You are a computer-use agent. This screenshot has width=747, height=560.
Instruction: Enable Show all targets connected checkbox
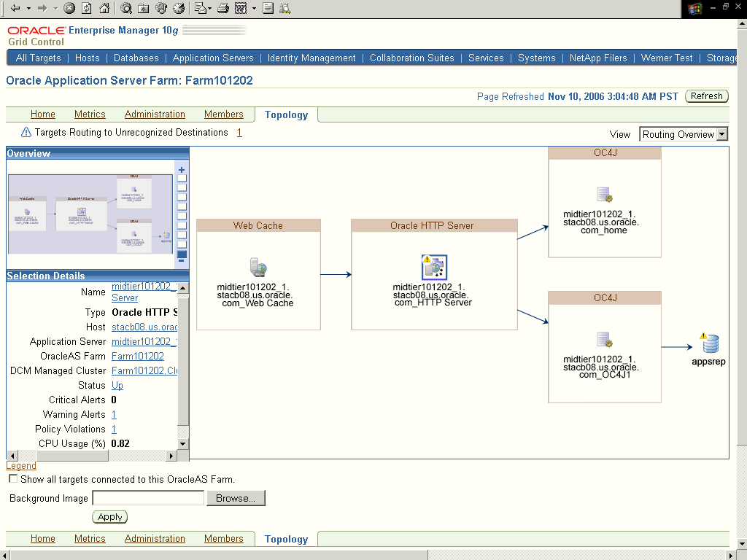click(x=12, y=478)
